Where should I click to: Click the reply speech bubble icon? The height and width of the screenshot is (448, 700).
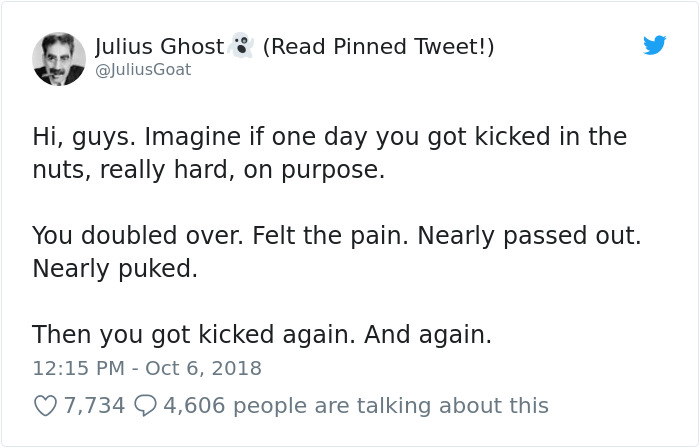(144, 405)
